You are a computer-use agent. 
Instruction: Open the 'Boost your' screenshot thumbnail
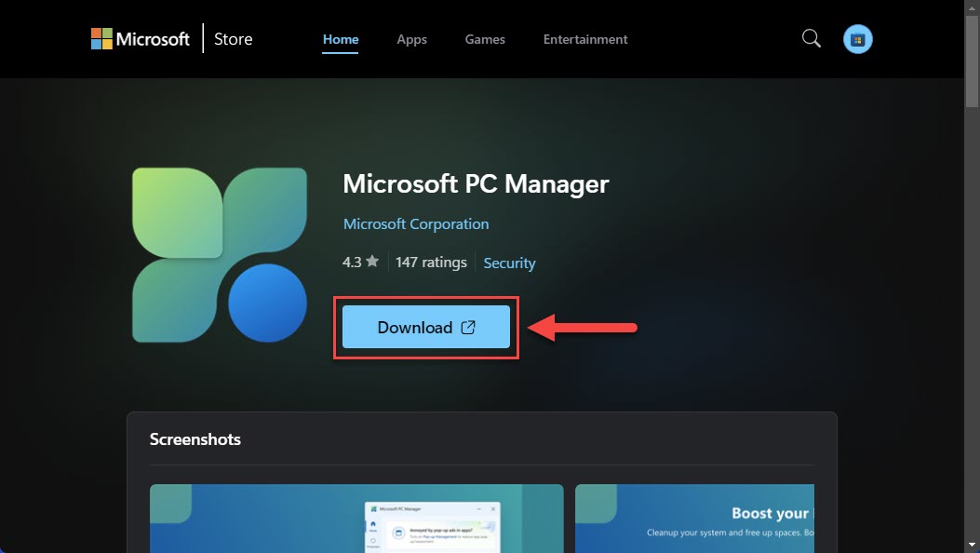pos(694,518)
